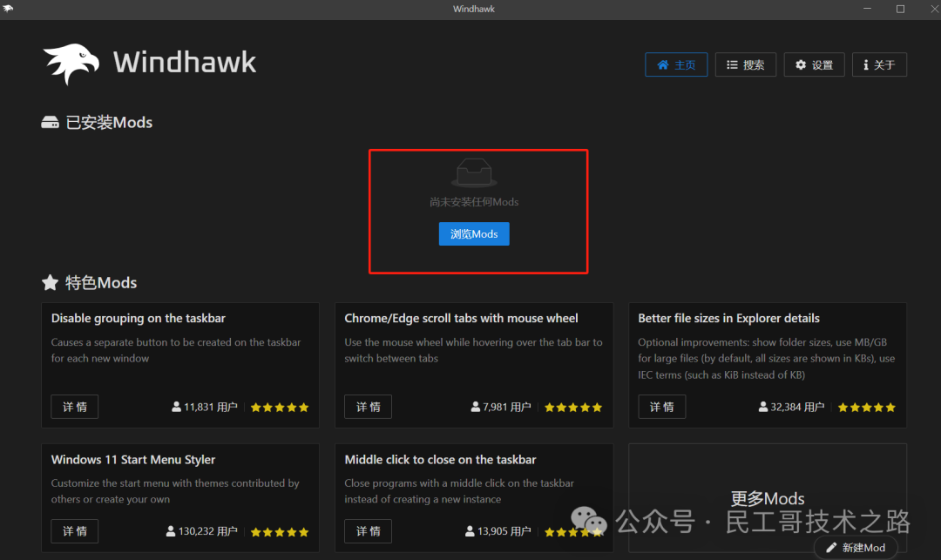Open 详情 for Windows 11 Start Menu Styler
This screenshot has height=560, width=941.
tap(74, 531)
